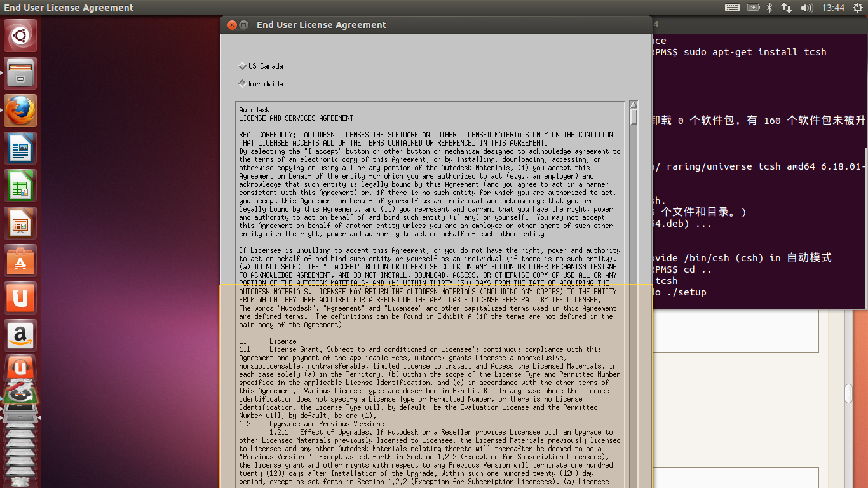The width and height of the screenshot is (868, 488).
Task: Open LibreOffice Impress from the launcher
Action: tap(20, 223)
